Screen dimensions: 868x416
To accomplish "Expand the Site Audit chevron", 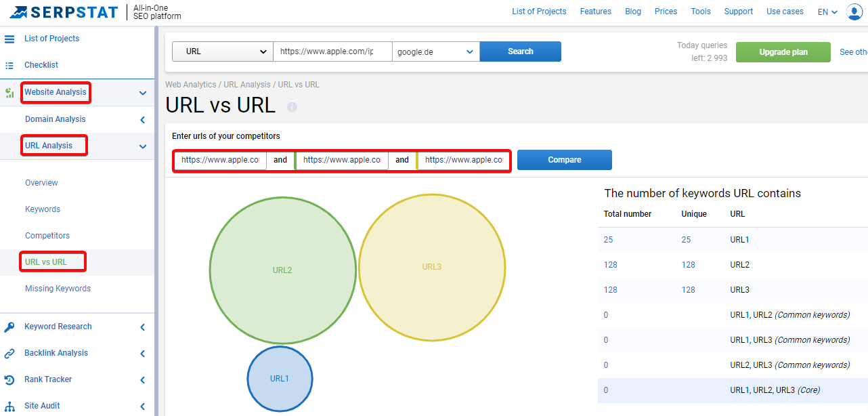I will pos(143,407).
